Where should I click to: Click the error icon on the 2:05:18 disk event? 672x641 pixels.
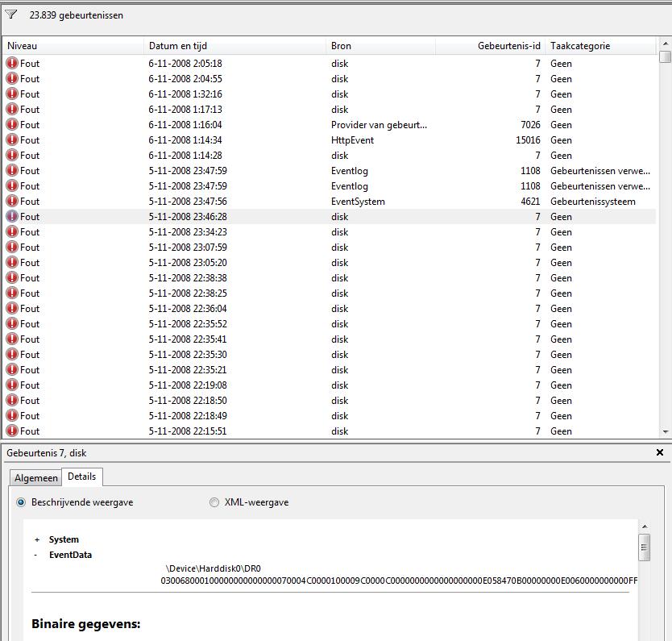click(x=10, y=63)
